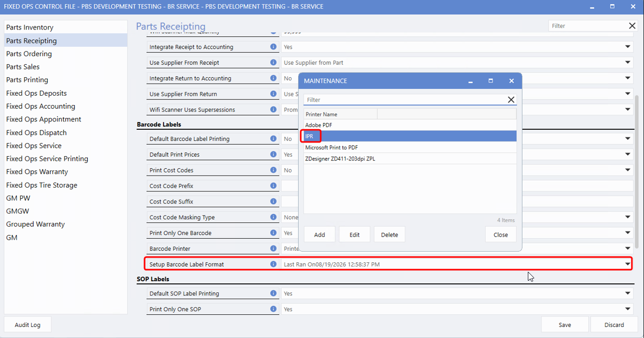Open the Use Supplier From Receipt dropdown arrow
The width and height of the screenshot is (644, 338).
(x=628, y=63)
